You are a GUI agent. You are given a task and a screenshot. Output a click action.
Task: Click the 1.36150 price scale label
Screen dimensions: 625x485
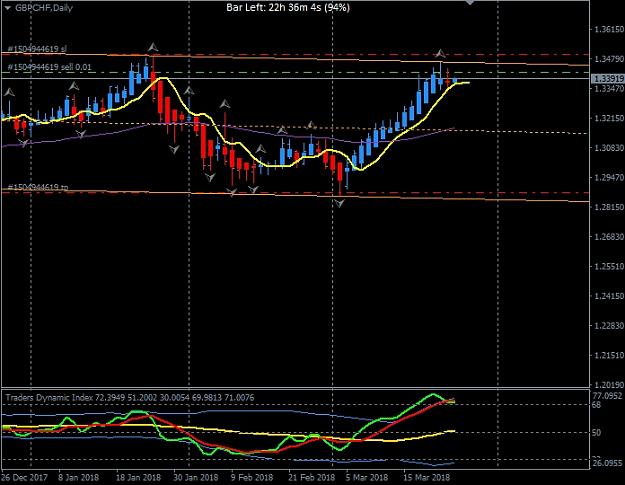(608, 29)
